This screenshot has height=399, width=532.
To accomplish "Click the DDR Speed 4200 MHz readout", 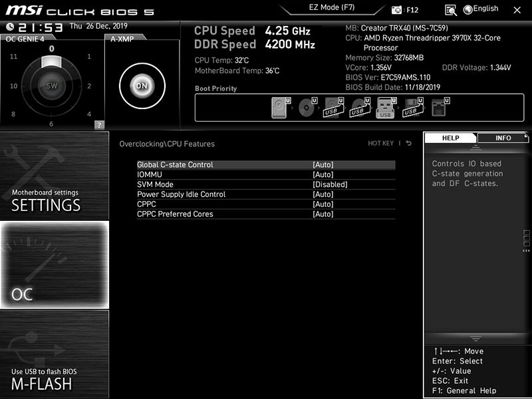I will 255,44.
